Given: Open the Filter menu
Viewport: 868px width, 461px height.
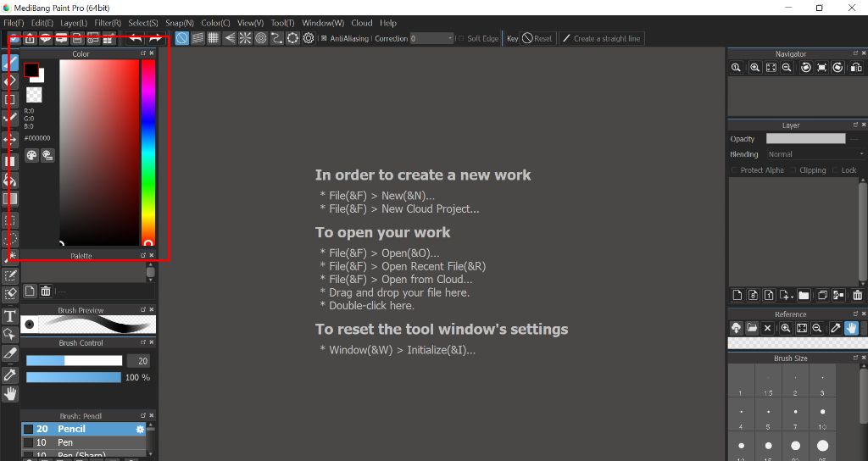Looking at the screenshot, I should pyautogui.click(x=108, y=23).
